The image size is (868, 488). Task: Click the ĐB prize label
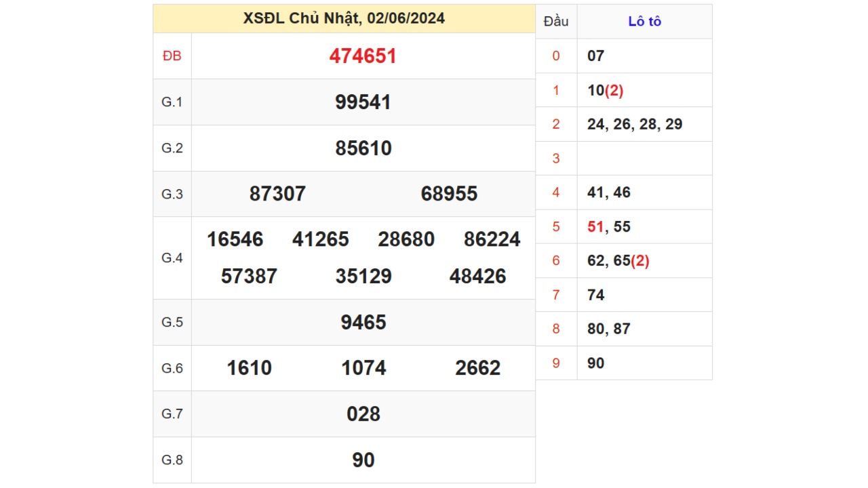(x=172, y=56)
